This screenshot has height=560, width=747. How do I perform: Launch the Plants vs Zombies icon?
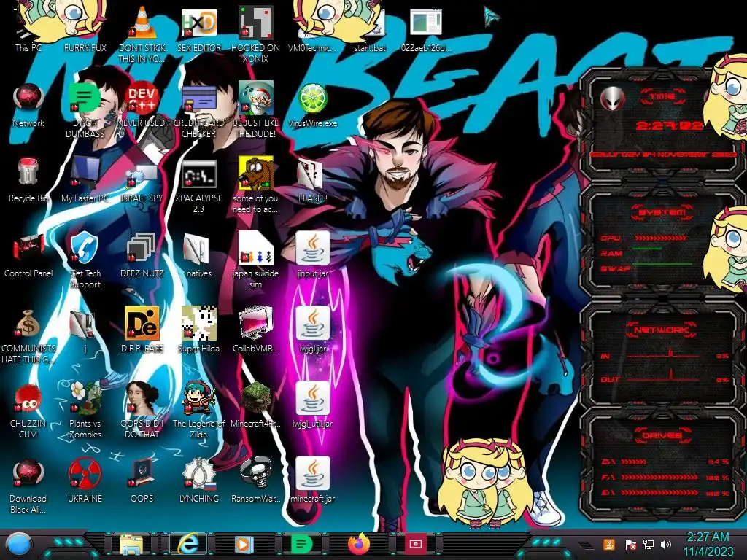(x=85, y=411)
